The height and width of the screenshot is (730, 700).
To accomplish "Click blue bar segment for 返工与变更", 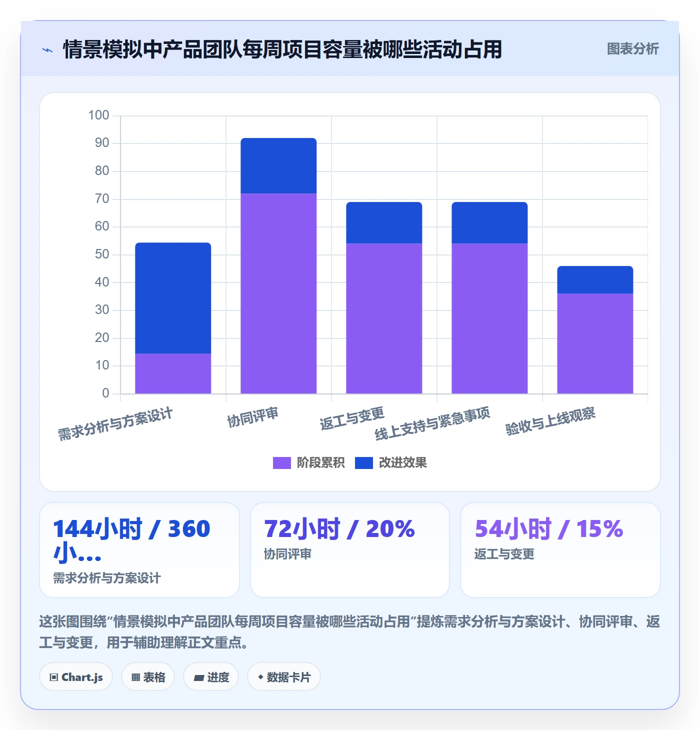I will pyautogui.click(x=384, y=222).
